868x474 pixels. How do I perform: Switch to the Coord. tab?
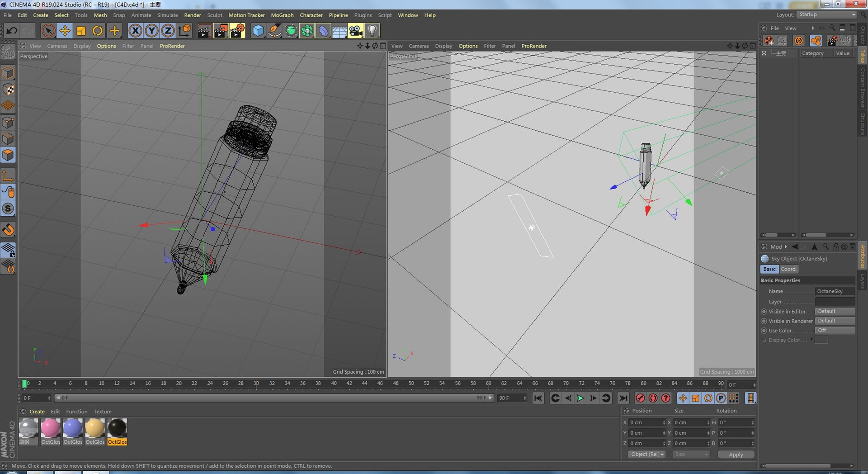(788, 269)
